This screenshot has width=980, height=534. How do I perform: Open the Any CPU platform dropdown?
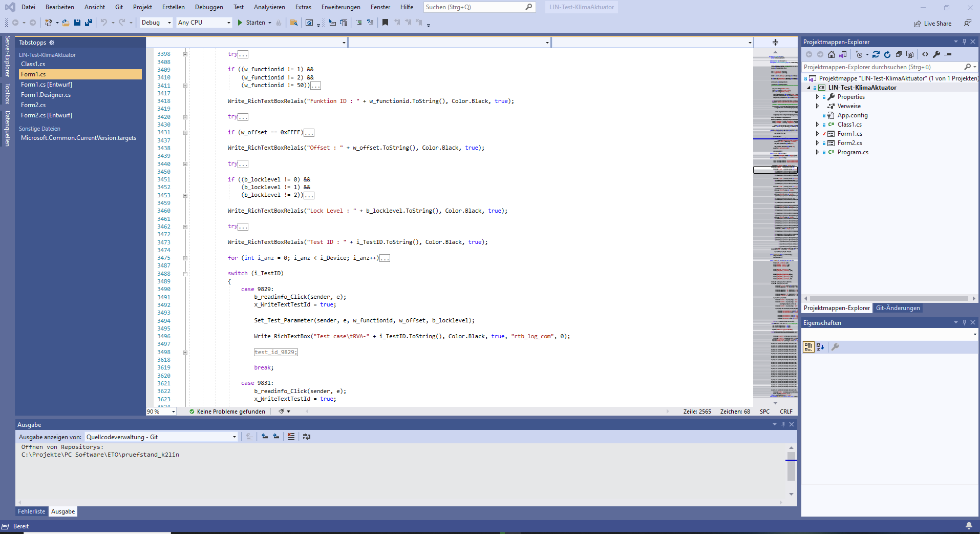point(204,23)
